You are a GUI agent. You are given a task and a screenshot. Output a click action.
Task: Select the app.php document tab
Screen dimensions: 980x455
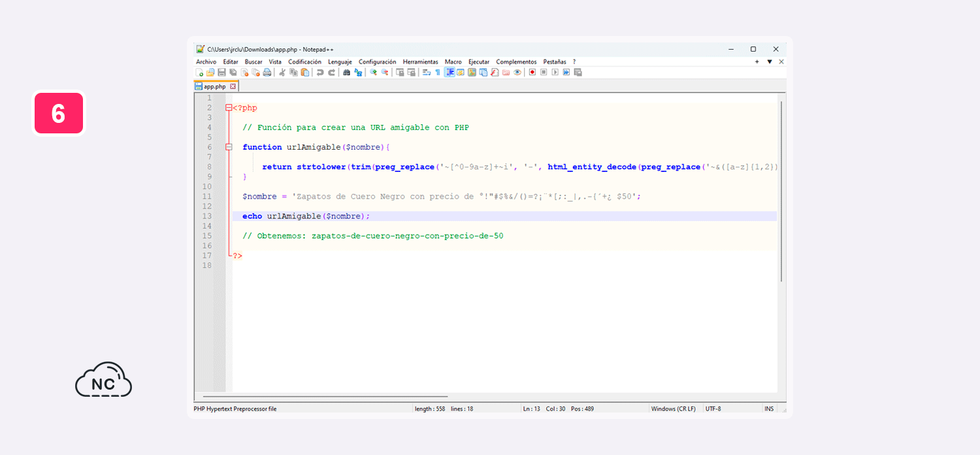215,86
